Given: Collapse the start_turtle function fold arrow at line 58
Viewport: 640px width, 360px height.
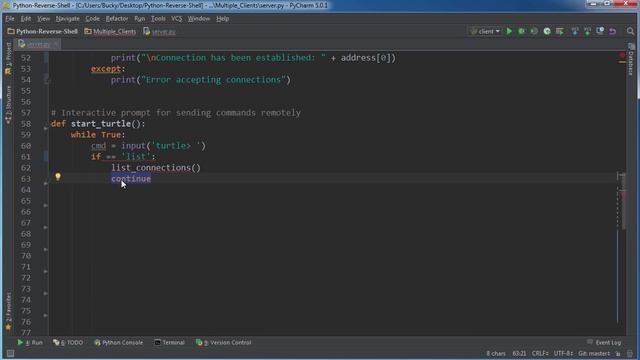Looking at the screenshot, I should [x=46, y=128].
